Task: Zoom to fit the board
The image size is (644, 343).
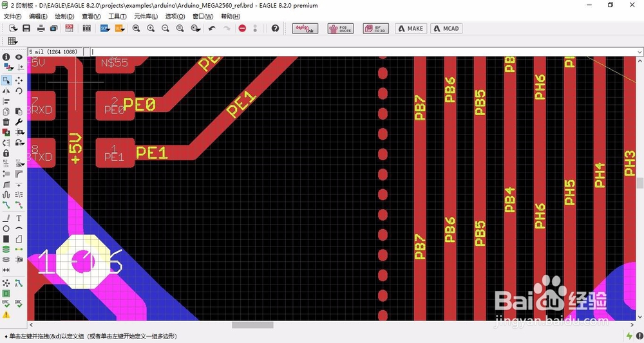Action: coord(136,28)
